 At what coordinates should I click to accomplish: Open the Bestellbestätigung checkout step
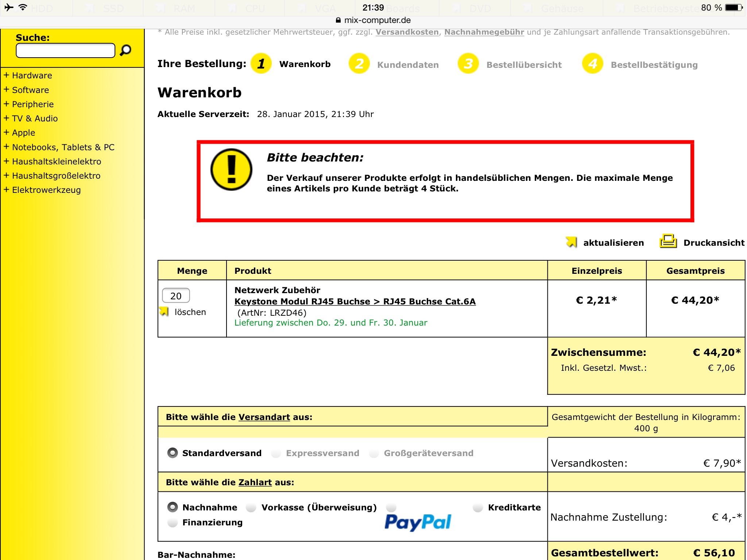pyautogui.click(x=654, y=65)
